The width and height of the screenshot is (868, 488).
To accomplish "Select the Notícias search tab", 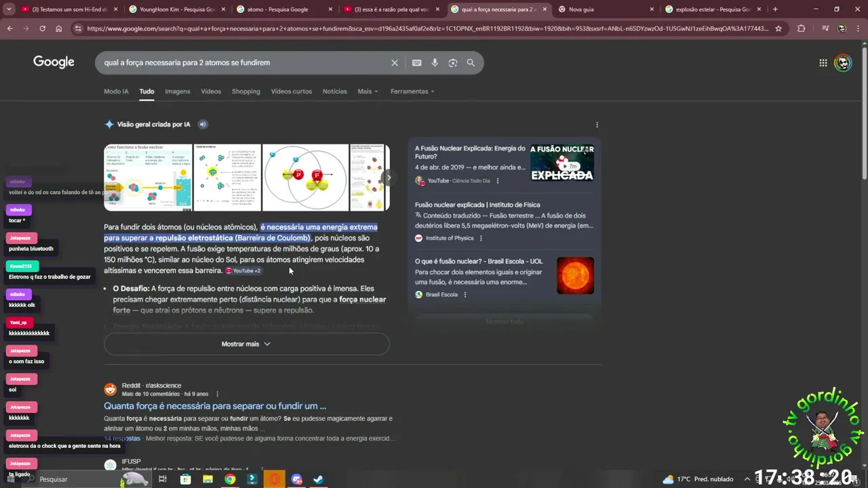I will [334, 91].
